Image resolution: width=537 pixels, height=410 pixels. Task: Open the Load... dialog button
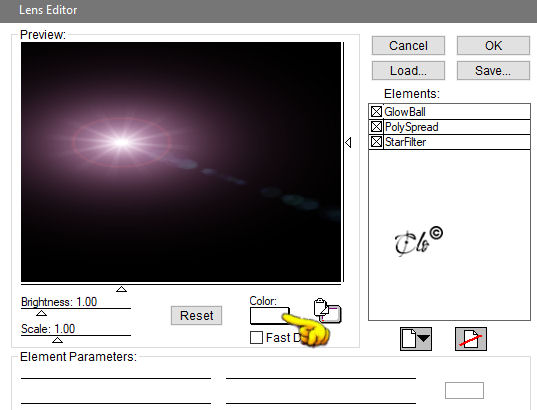point(408,71)
